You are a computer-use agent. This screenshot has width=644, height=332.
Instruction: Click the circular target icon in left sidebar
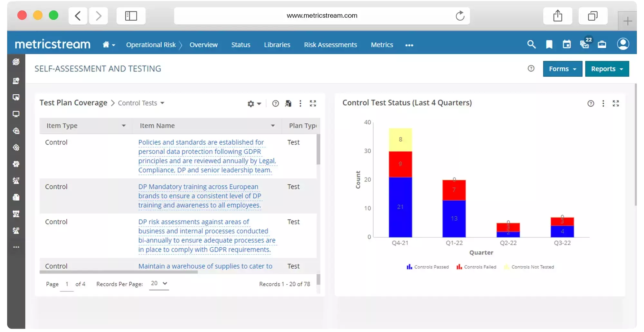(16, 62)
